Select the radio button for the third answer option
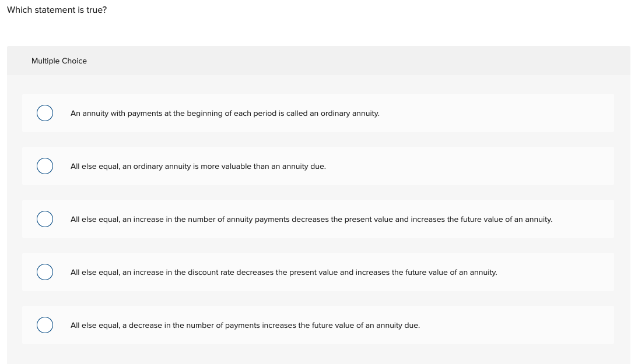The width and height of the screenshot is (638, 364). pyautogui.click(x=45, y=219)
